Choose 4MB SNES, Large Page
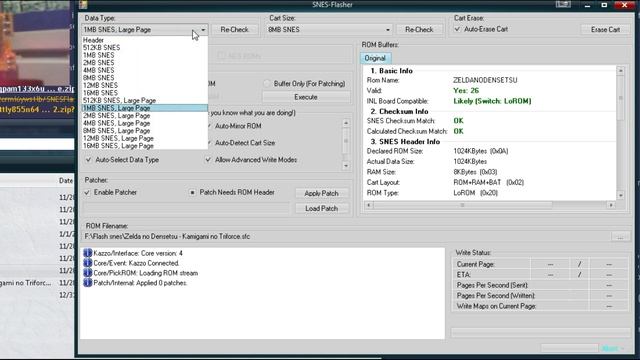This screenshot has width=640, height=360. pyautogui.click(x=117, y=123)
